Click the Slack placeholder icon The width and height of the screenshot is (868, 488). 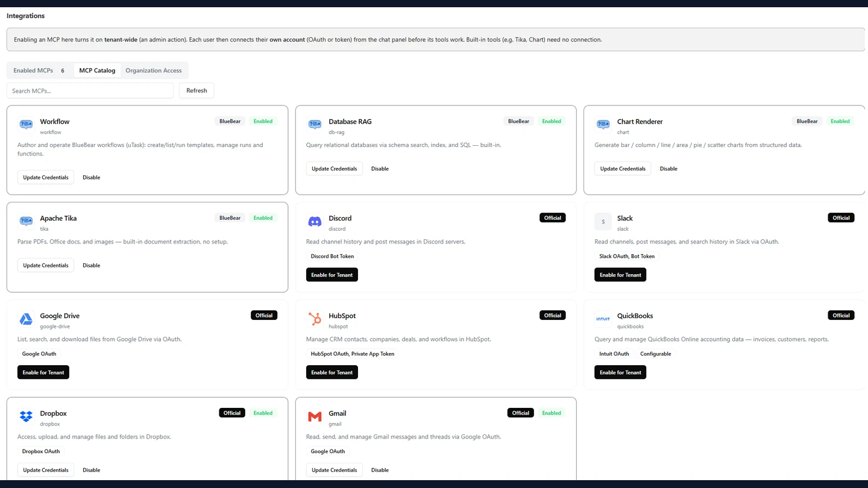[603, 222]
